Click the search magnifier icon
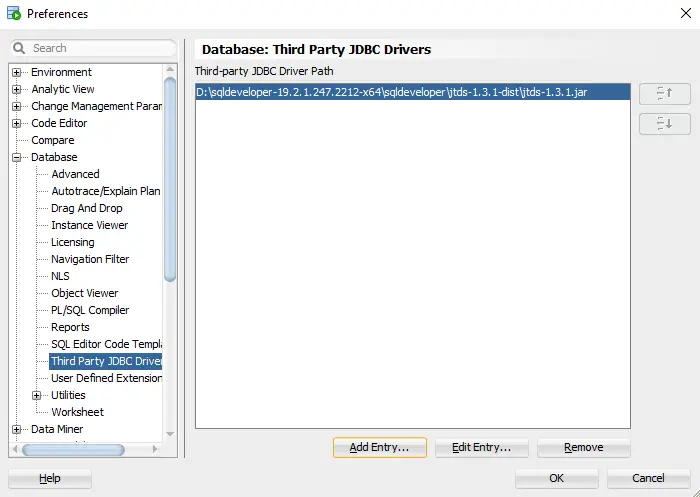The width and height of the screenshot is (700, 497). 19,48
